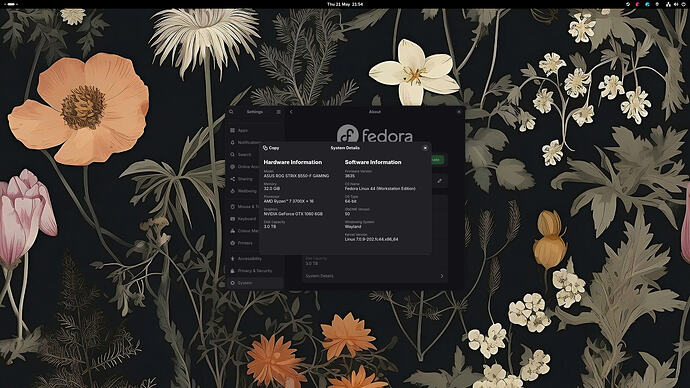690x388 pixels.
Task: Click the volume icon in the system tray
Action: [x=676, y=4]
